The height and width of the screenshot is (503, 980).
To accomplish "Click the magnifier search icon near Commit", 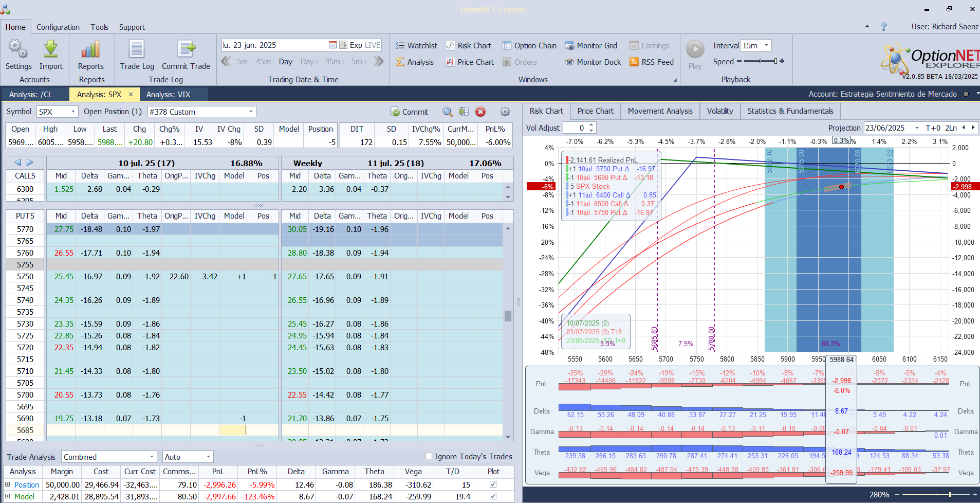I will [x=448, y=112].
